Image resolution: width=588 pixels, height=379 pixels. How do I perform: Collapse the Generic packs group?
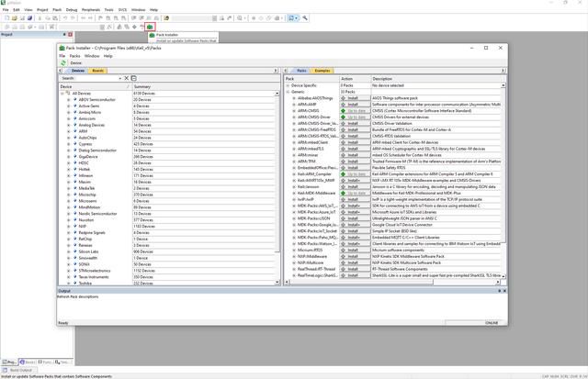pos(288,92)
